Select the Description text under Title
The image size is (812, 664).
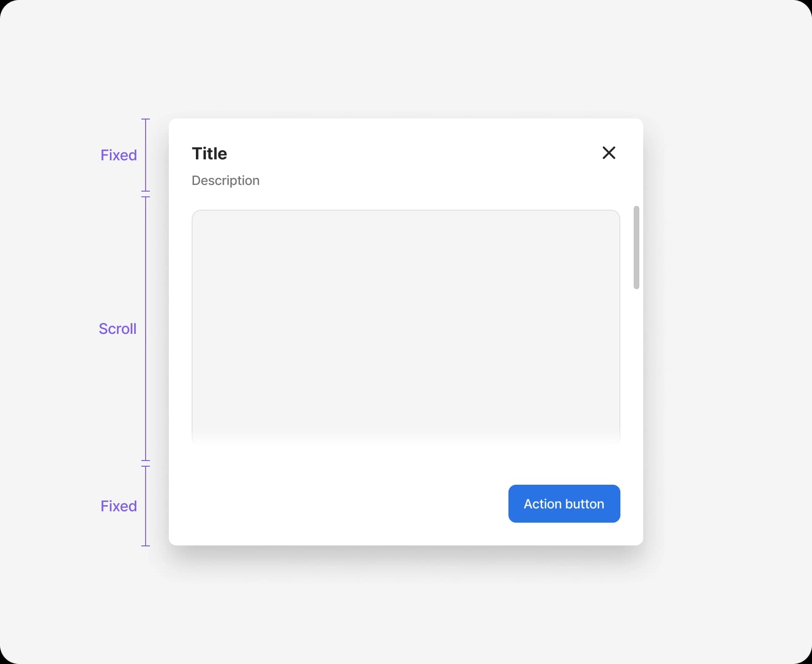click(x=225, y=181)
